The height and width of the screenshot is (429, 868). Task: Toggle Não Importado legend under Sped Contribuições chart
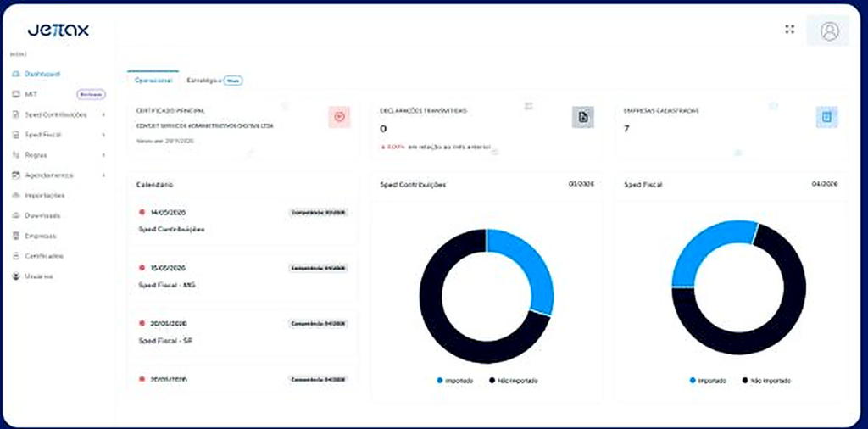coord(513,381)
